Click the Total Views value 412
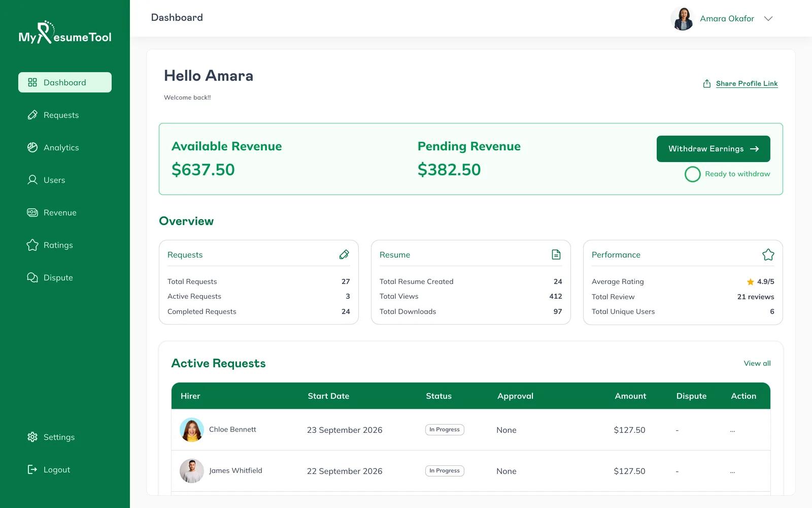The height and width of the screenshot is (508, 812). 556,296
